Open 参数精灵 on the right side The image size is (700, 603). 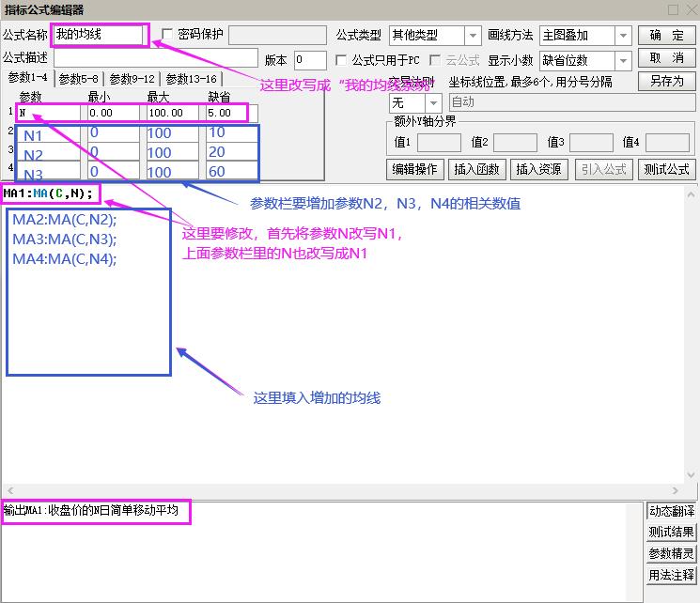[671, 553]
